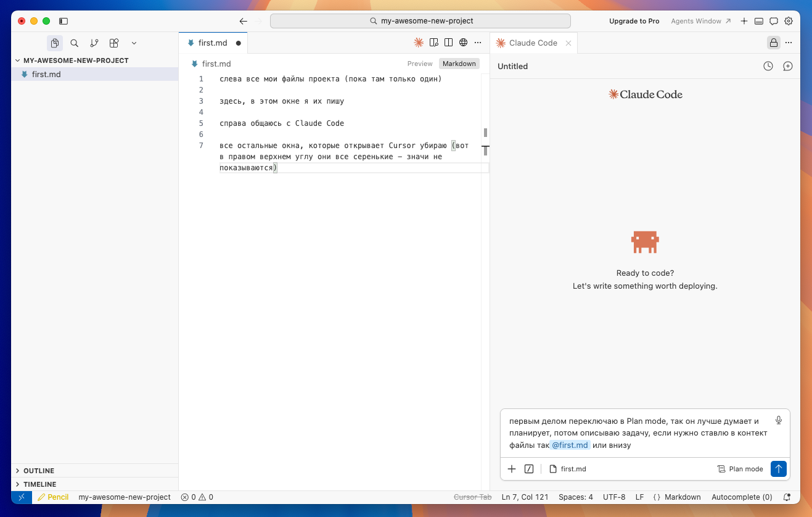Image resolution: width=812 pixels, height=517 pixels.
Task: Click the plus icon in title bar
Action: pos(744,21)
